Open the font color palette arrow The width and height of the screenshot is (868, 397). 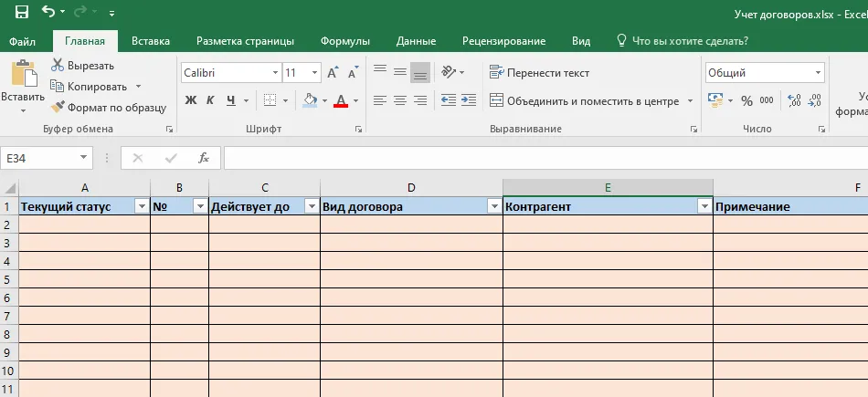click(x=355, y=101)
